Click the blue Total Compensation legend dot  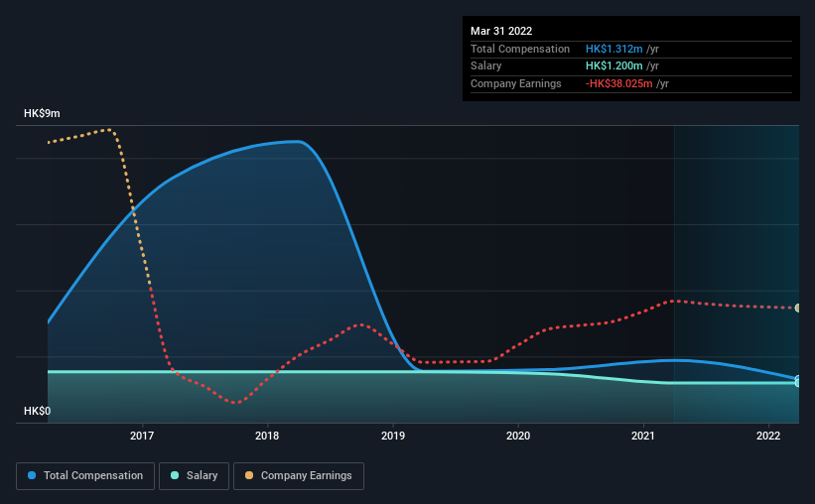pos(32,475)
